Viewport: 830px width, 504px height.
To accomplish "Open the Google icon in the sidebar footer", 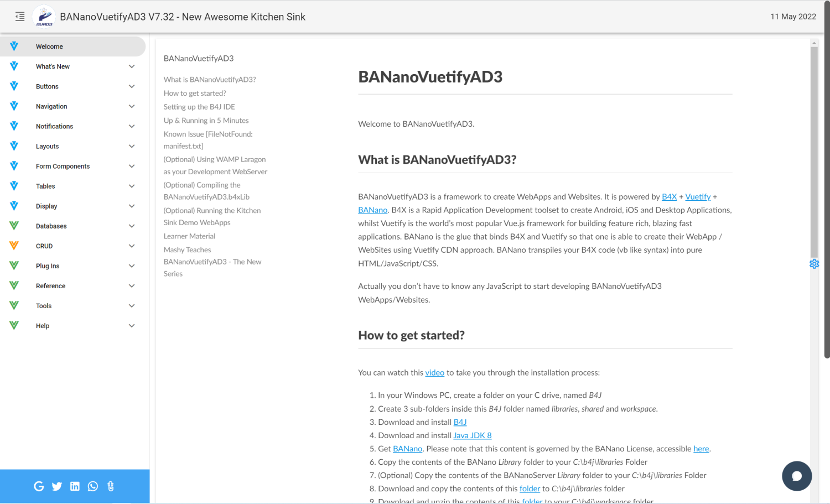I will (39, 486).
